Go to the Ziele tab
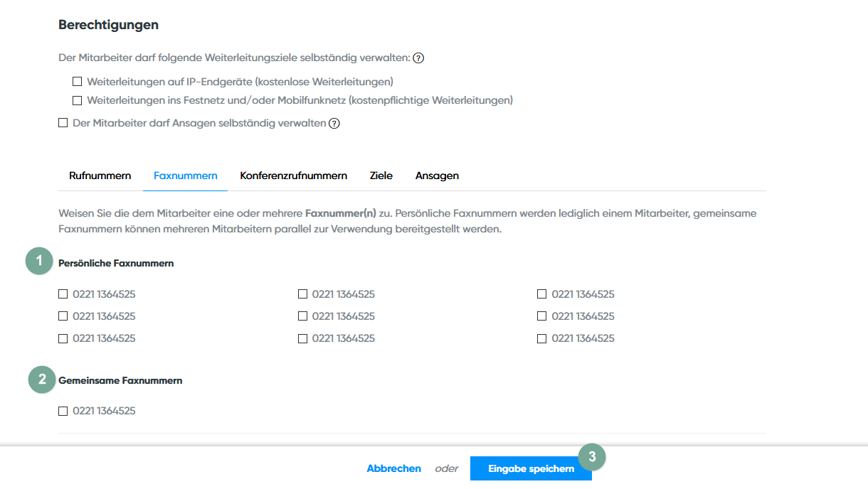Image resolution: width=868 pixels, height=489 pixels. click(x=381, y=176)
